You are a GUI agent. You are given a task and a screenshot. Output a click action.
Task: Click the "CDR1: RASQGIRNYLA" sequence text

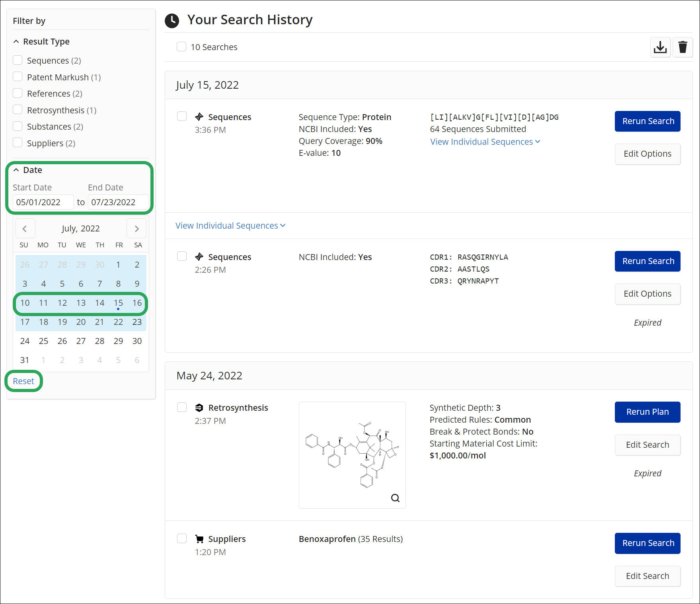tap(469, 257)
